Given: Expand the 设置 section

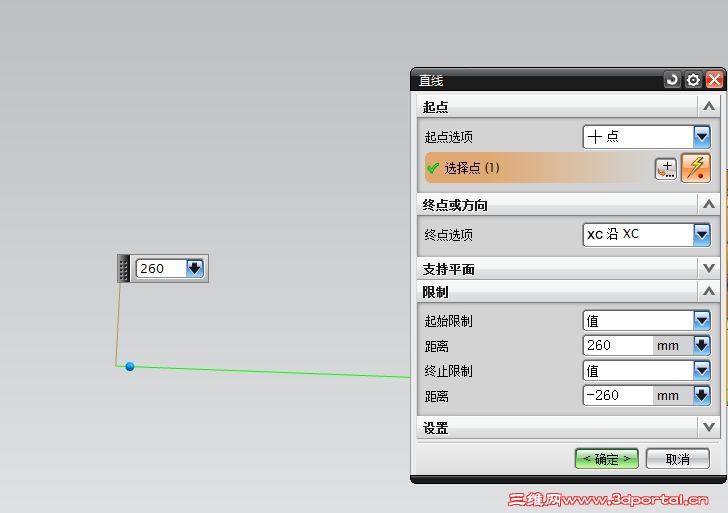Looking at the screenshot, I should pyautogui.click(x=708, y=427).
